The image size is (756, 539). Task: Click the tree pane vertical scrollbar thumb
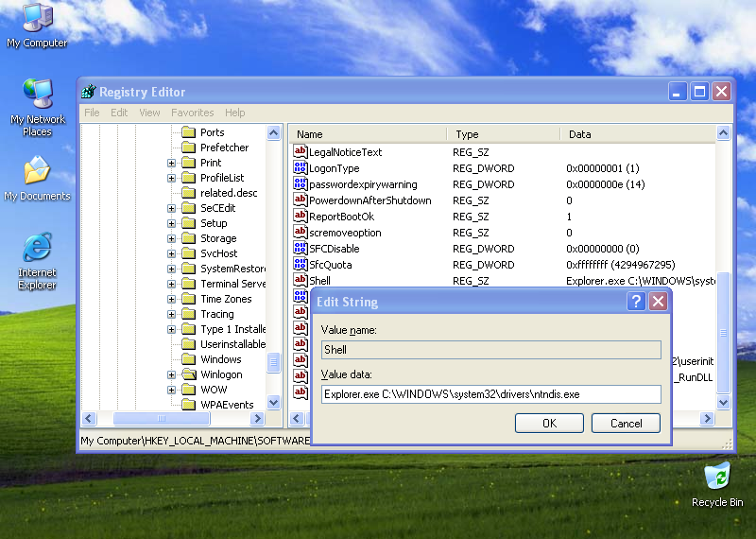point(273,362)
